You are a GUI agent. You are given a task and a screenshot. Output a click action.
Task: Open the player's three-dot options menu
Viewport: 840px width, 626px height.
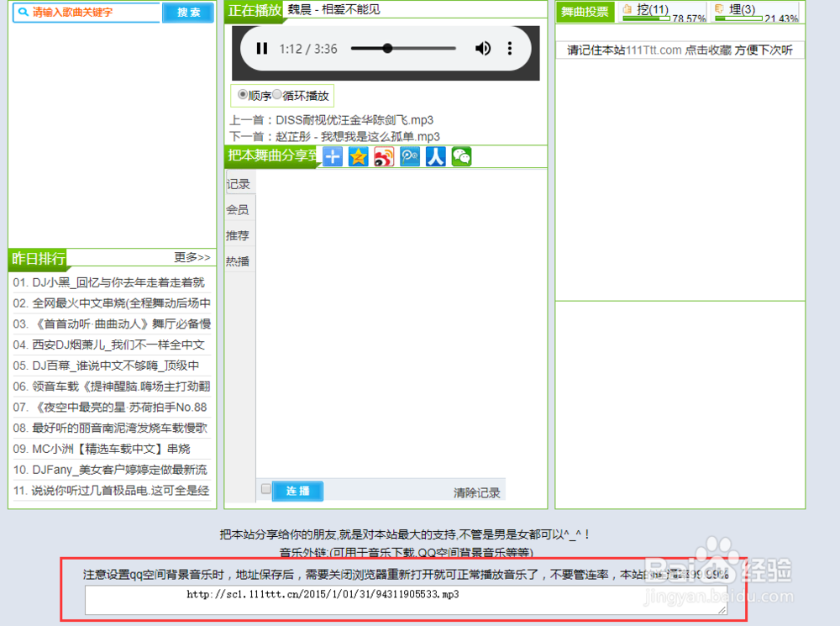510,49
